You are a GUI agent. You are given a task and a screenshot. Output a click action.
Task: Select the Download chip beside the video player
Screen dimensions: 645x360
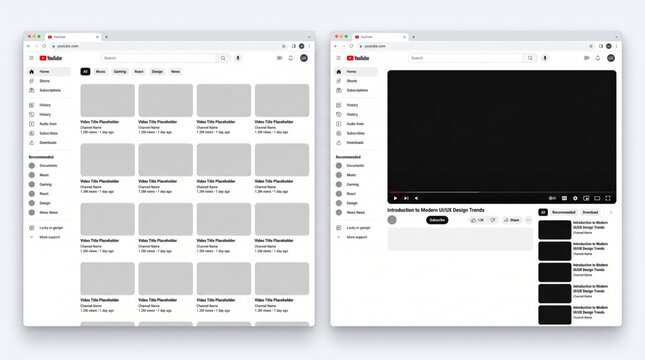pos(590,212)
